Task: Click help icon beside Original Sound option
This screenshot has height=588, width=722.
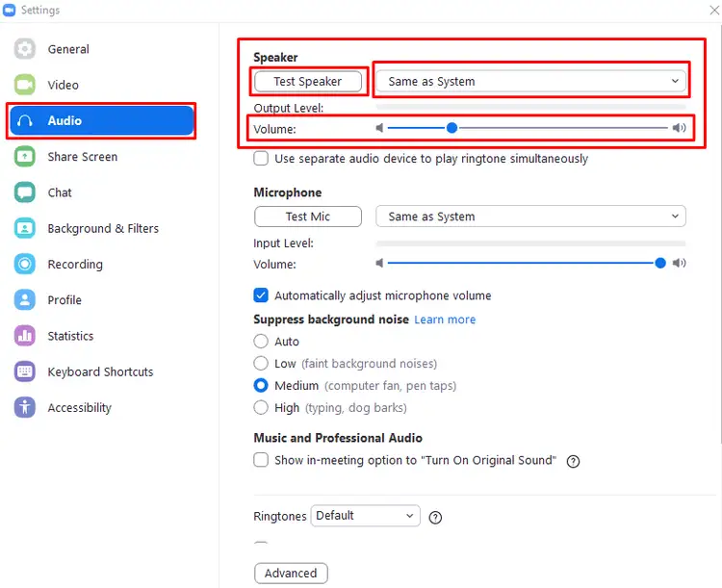Action: 574,461
